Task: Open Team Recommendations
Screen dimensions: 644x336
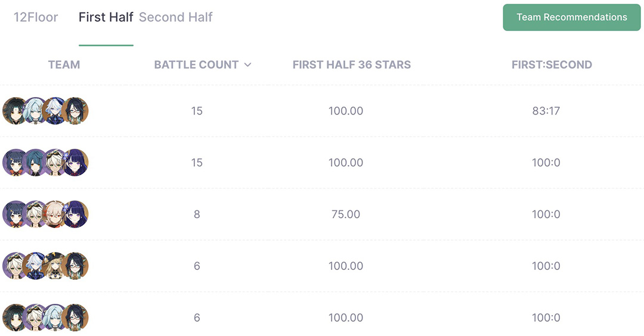Action: (571, 17)
